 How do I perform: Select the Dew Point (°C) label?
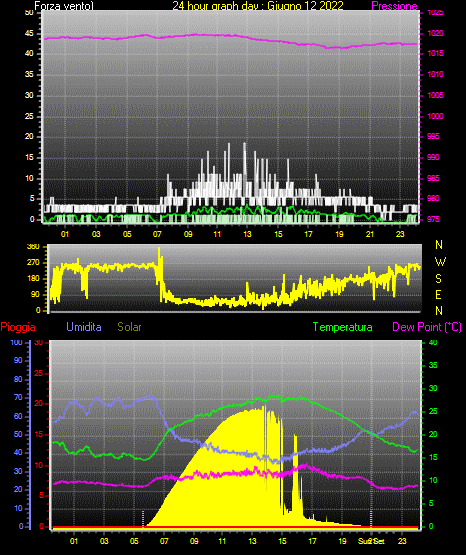(x=427, y=327)
